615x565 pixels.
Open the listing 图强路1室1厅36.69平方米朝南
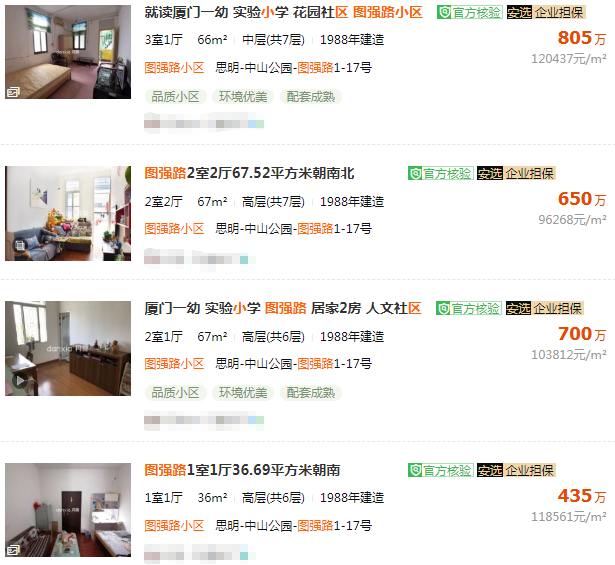point(242,470)
